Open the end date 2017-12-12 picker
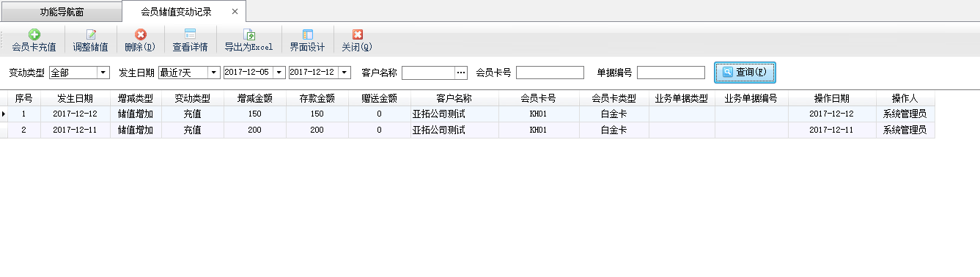 [x=345, y=73]
